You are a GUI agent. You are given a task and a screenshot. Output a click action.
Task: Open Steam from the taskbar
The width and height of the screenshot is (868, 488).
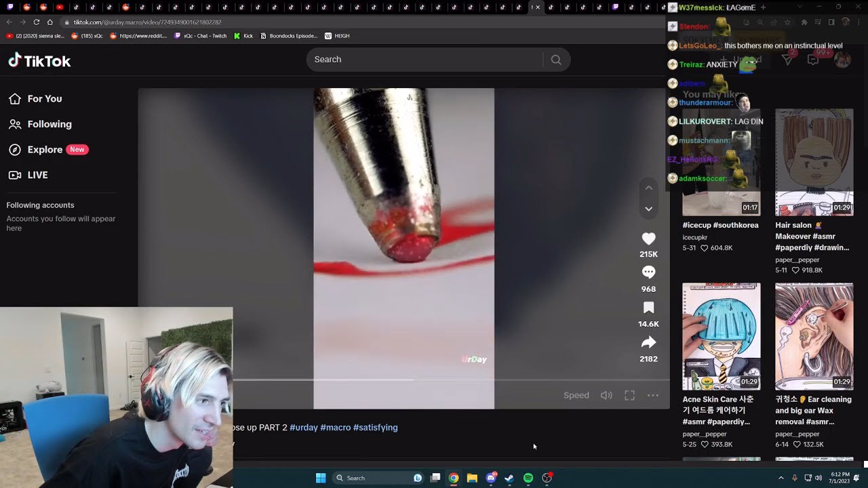click(x=509, y=478)
